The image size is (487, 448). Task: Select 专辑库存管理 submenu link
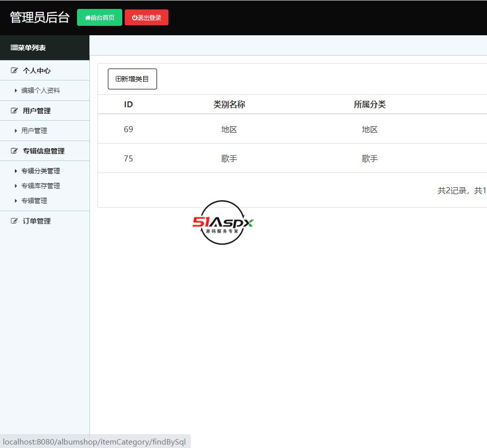pos(40,186)
